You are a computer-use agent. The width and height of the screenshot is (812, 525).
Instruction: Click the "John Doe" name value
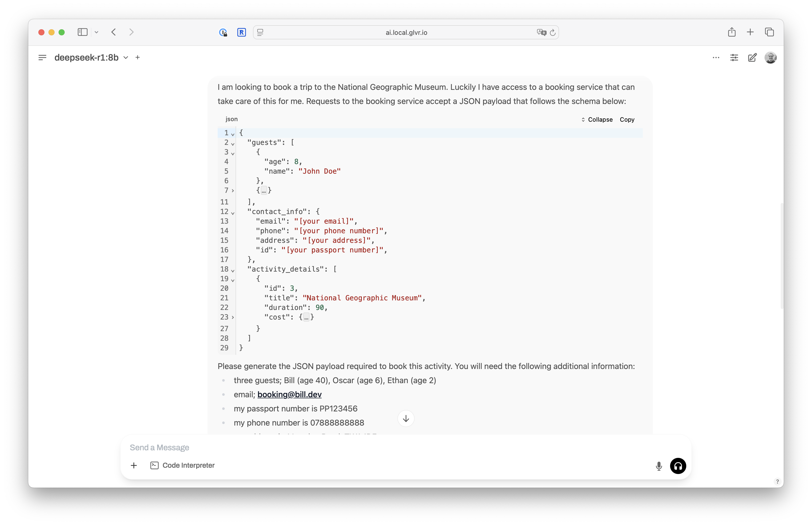[319, 171]
